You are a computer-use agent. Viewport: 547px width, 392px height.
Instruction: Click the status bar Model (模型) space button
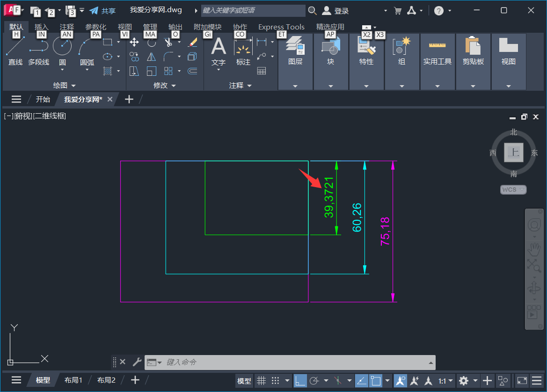(x=244, y=381)
